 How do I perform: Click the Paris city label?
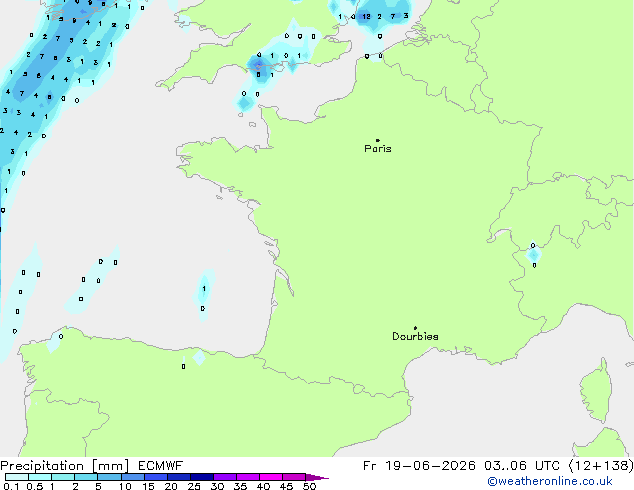pos(378,149)
